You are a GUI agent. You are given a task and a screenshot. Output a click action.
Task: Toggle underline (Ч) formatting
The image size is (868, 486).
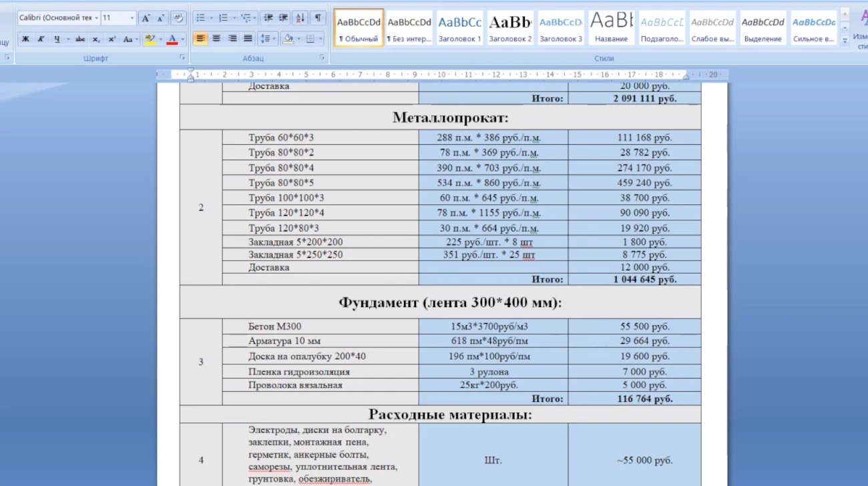(57, 39)
